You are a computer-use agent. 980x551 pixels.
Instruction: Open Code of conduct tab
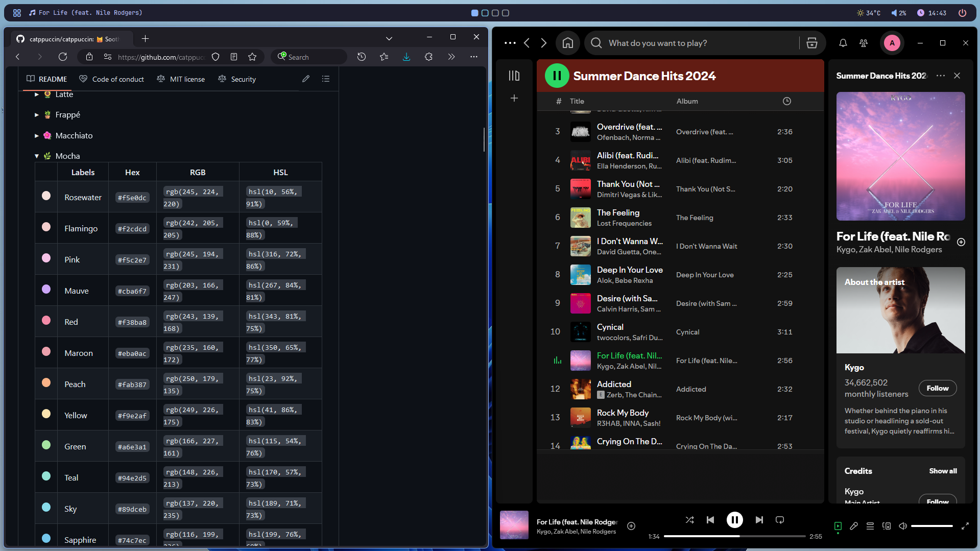(112, 79)
